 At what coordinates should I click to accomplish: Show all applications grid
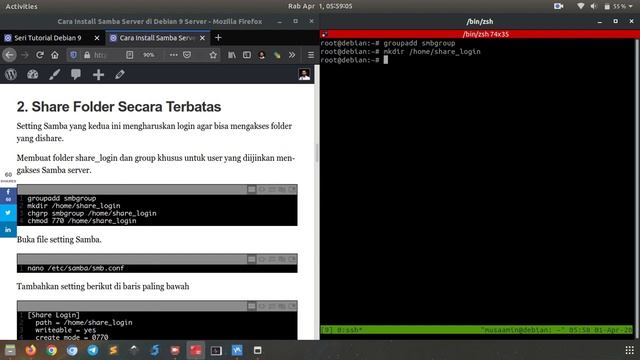tap(629, 350)
